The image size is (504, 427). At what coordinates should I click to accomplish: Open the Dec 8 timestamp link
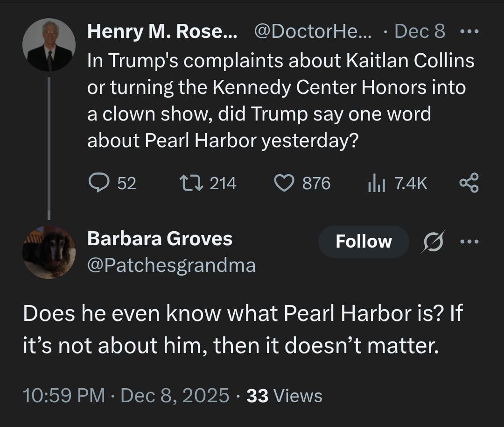[420, 32]
